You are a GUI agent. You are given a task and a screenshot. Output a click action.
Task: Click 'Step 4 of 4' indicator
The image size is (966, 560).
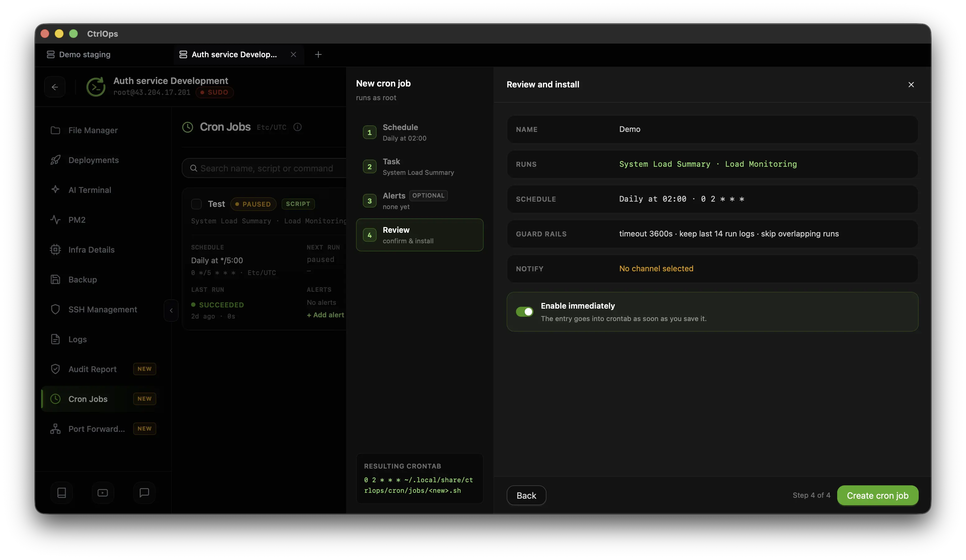pos(812,496)
